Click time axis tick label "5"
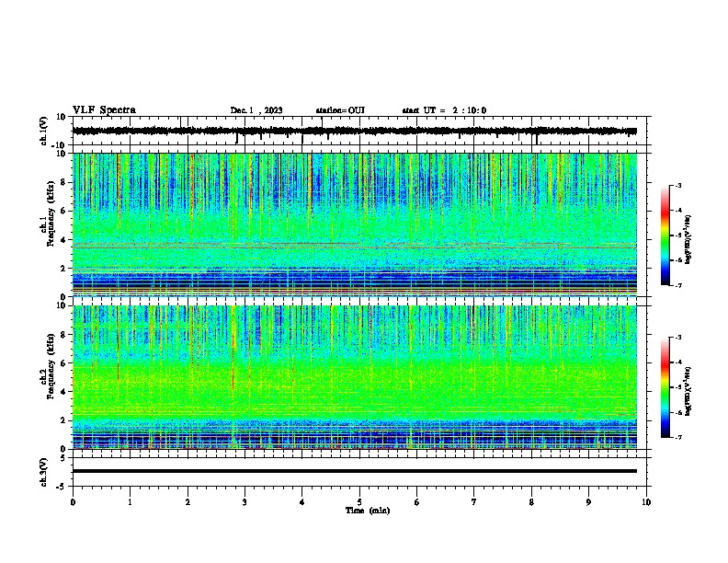728x563 pixels. point(359,502)
